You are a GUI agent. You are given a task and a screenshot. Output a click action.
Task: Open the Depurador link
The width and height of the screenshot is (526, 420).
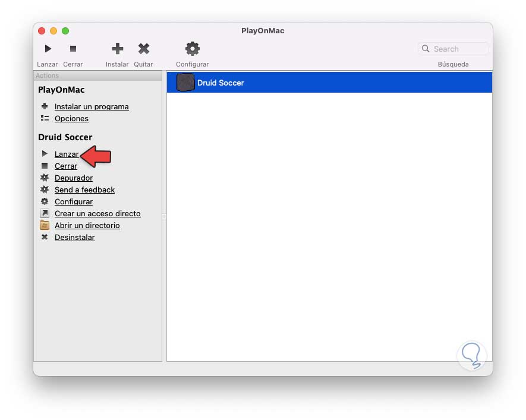[x=74, y=178]
